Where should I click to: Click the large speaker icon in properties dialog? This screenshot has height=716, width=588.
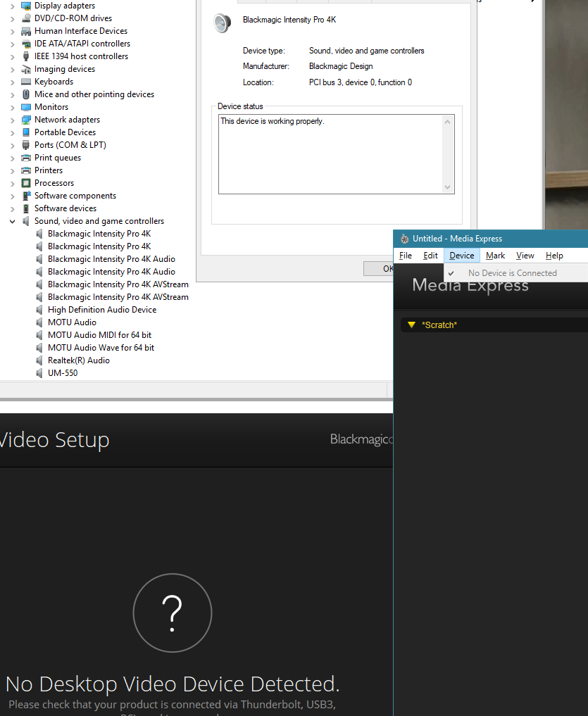click(222, 23)
